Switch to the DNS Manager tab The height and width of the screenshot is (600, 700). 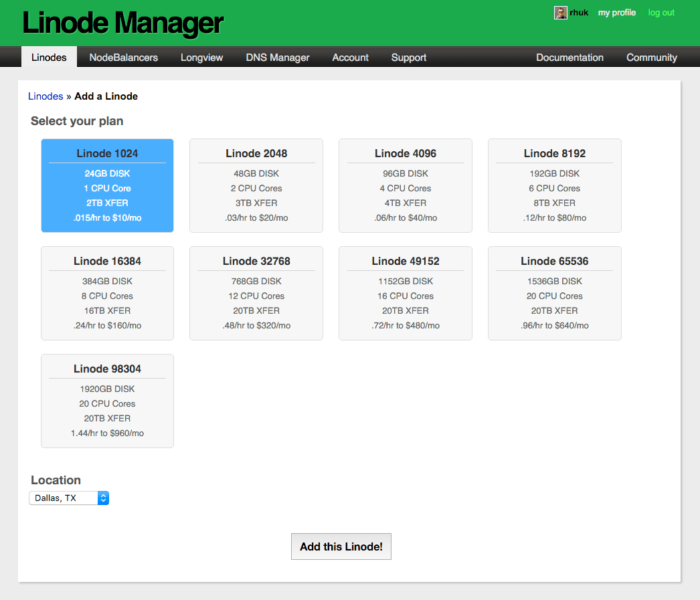click(x=277, y=58)
